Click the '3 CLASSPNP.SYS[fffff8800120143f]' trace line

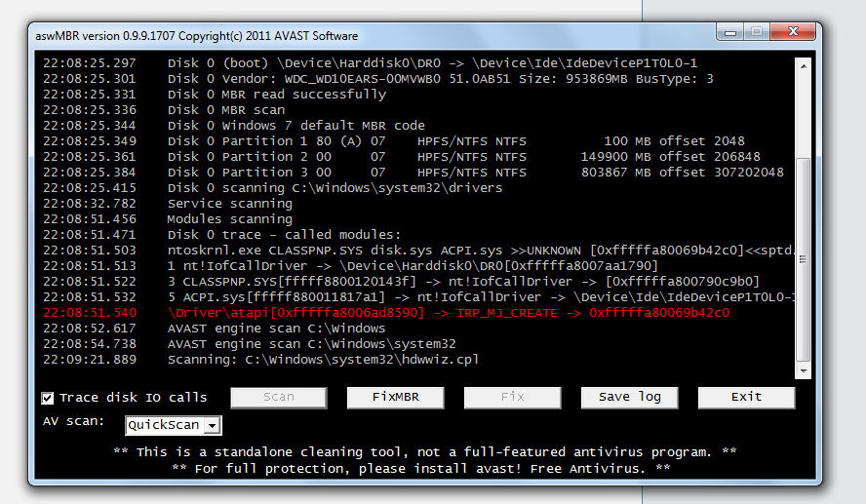[402, 282]
